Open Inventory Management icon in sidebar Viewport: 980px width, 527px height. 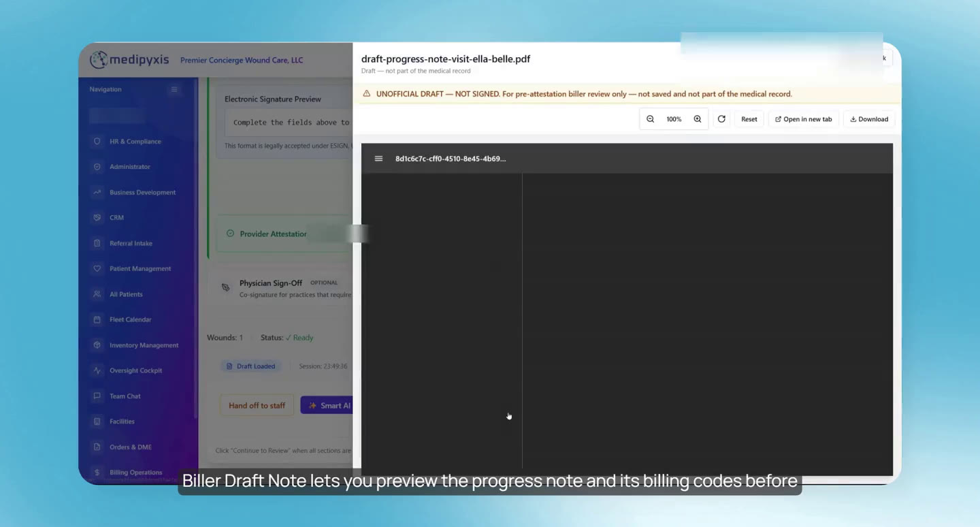point(97,345)
